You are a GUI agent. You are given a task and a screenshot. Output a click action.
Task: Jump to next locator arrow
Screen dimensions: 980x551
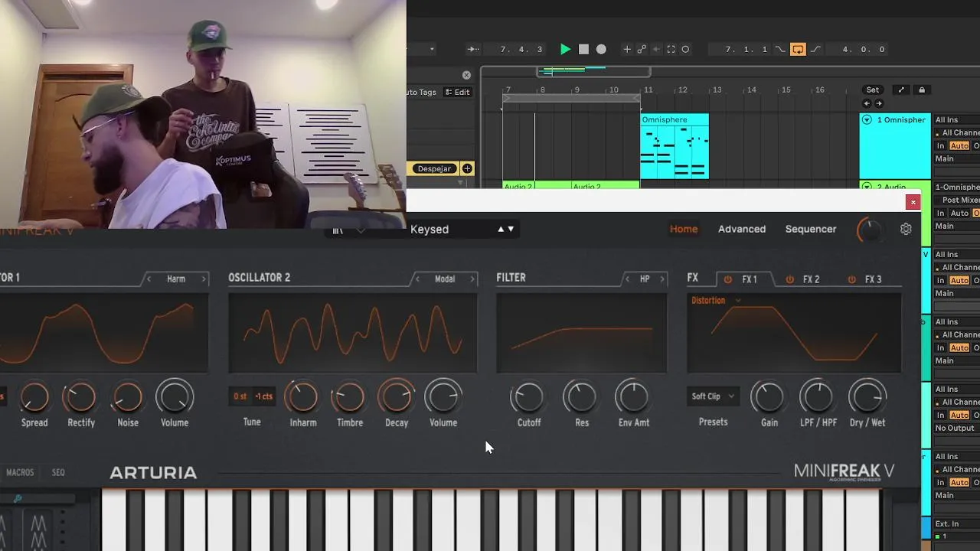pos(879,103)
